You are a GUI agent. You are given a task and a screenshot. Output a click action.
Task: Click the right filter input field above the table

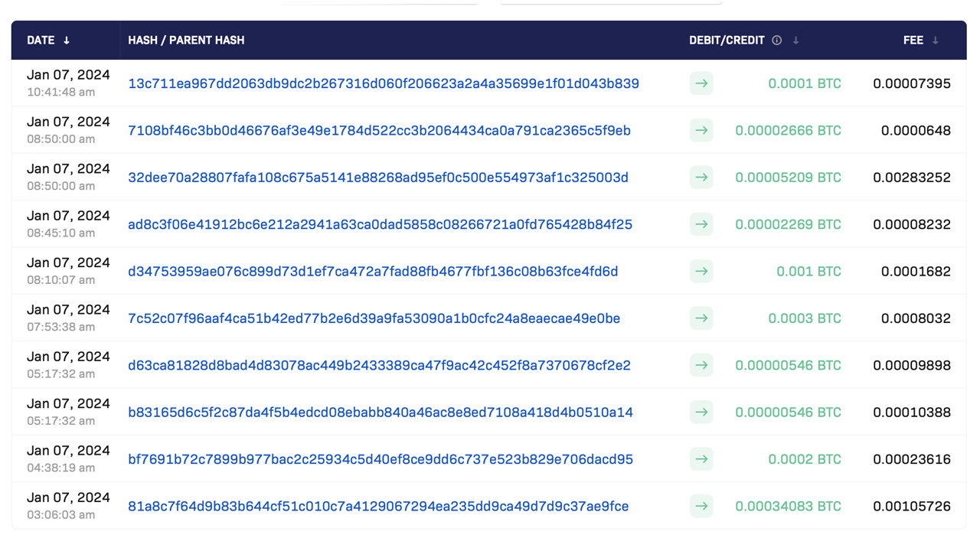(x=610, y=2)
